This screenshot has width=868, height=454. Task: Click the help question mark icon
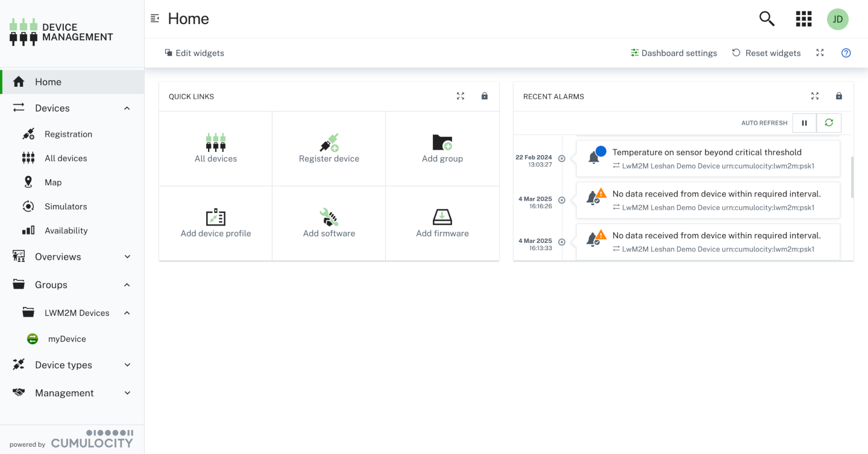[x=846, y=52]
